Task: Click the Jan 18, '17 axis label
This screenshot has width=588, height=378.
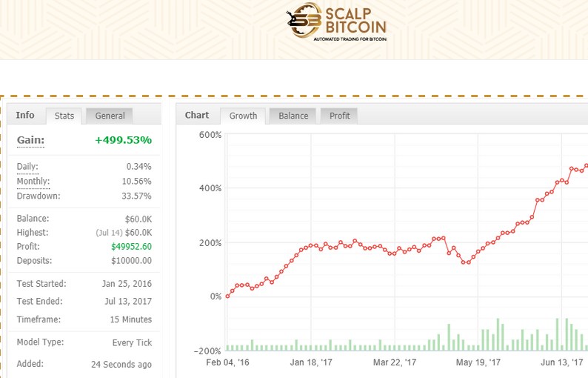Action: click(x=312, y=362)
